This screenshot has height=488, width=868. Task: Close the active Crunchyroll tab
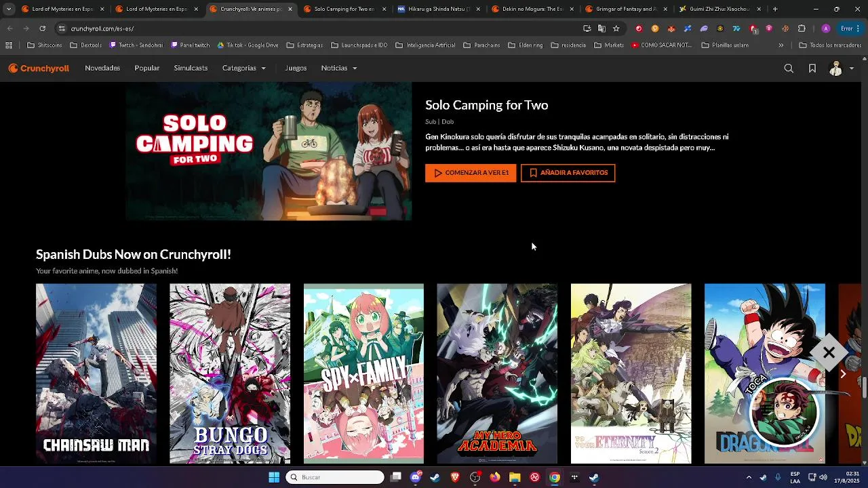[290, 9]
